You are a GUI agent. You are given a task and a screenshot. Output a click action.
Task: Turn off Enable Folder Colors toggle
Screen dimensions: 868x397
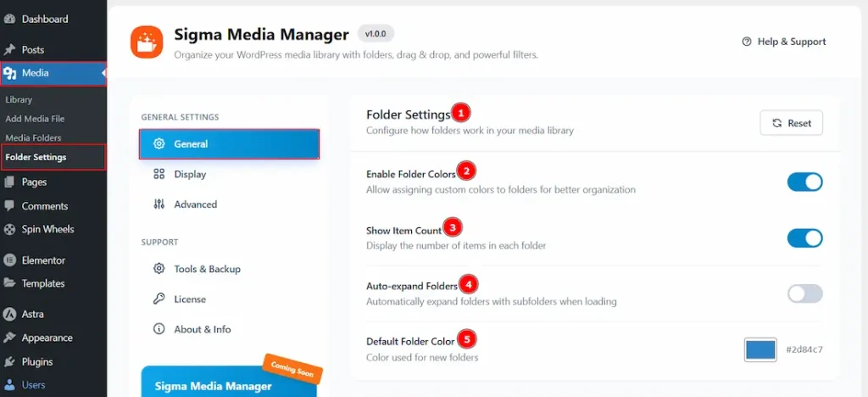805,182
